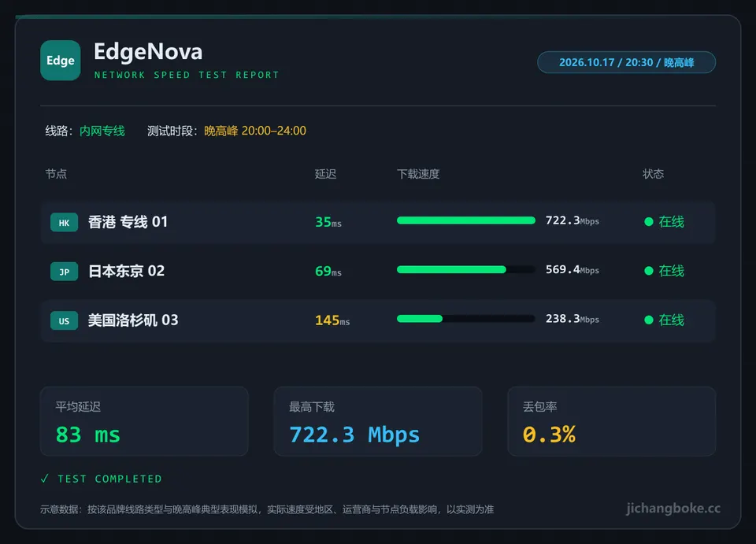Click the Edge logo icon
The width and height of the screenshot is (756, 544).
coord(61,61)
